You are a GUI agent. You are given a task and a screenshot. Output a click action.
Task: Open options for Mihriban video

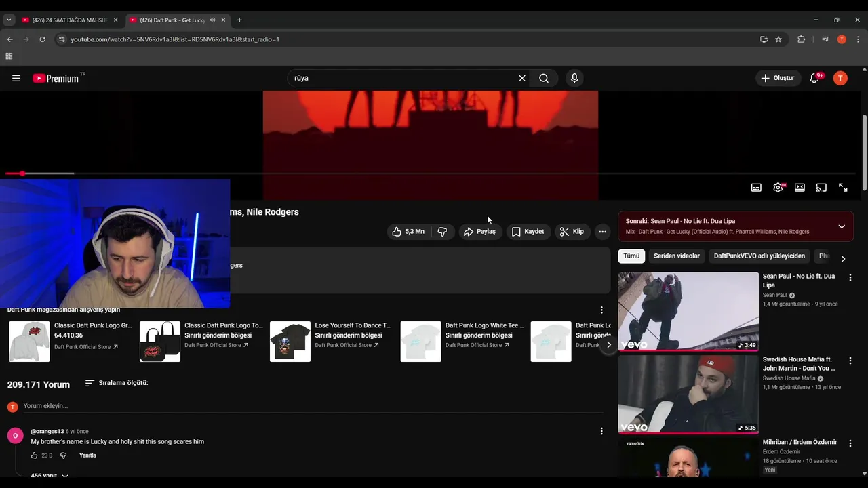(x=850, y=443)
